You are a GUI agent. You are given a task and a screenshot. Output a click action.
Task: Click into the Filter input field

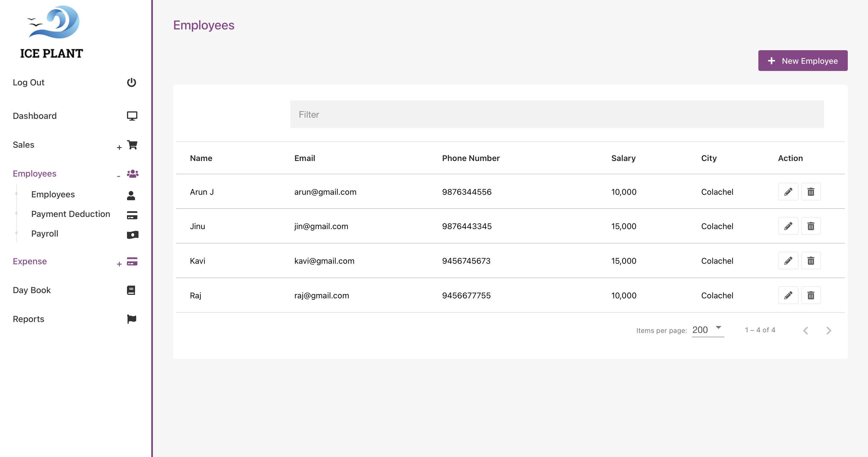[557, 115]
